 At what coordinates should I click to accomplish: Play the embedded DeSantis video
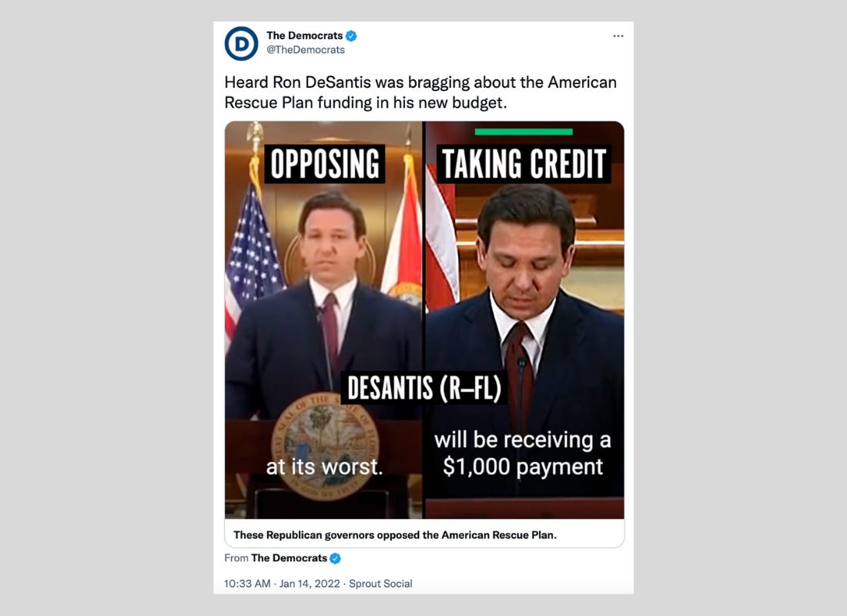(x=424, y=320)
